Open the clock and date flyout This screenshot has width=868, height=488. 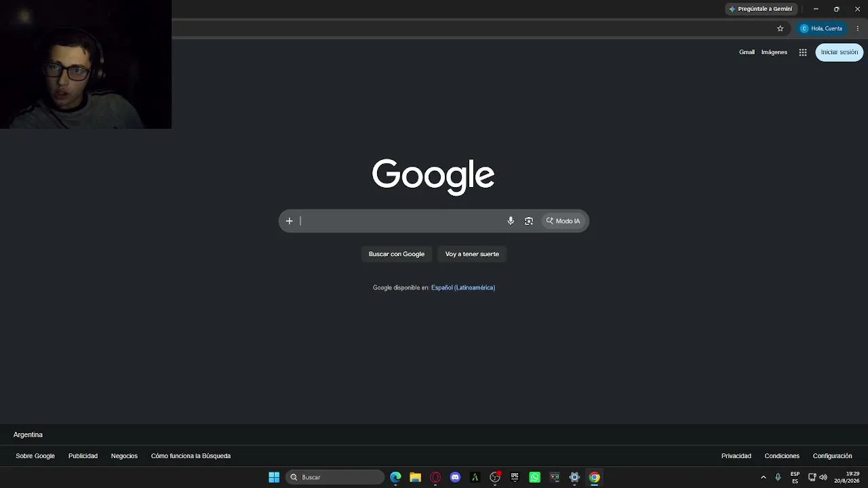(847, 477)
